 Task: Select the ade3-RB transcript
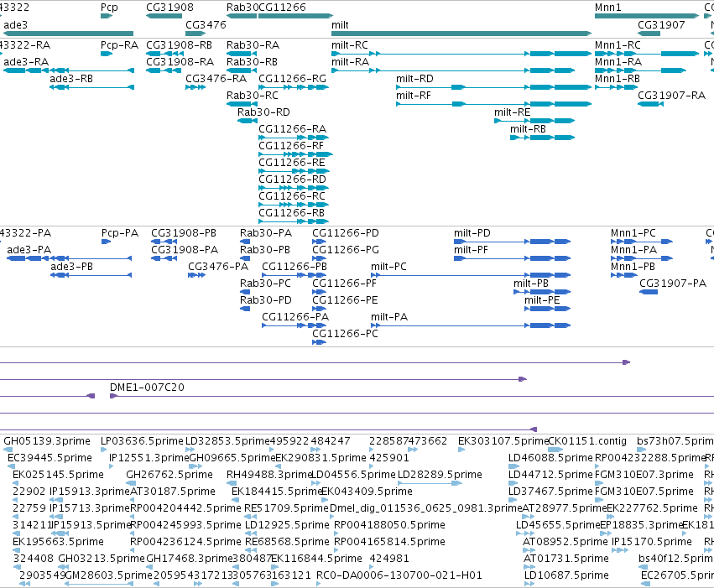[x=71, y=79]
